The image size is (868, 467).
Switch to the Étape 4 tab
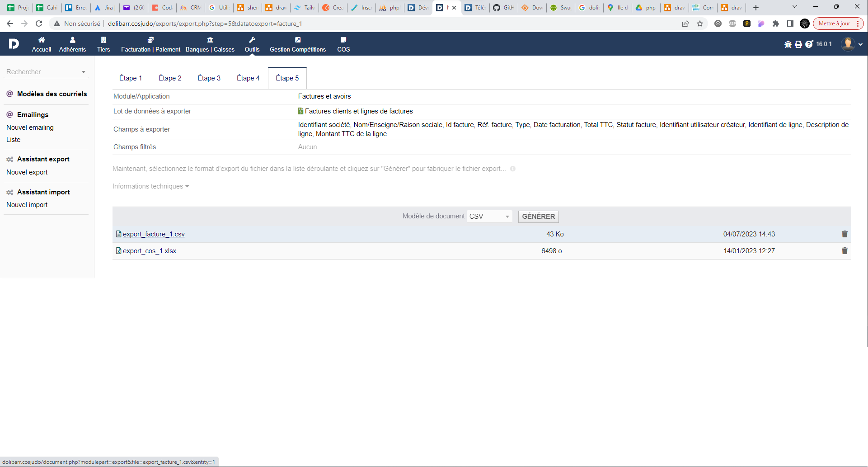(x=248, y=78)
